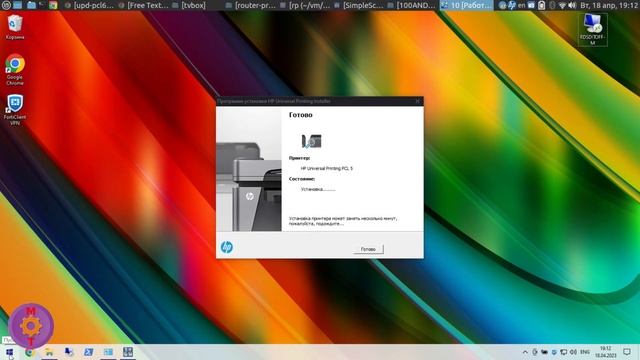Open Chrome from the Windows taskbar

[x=29, y=352]
